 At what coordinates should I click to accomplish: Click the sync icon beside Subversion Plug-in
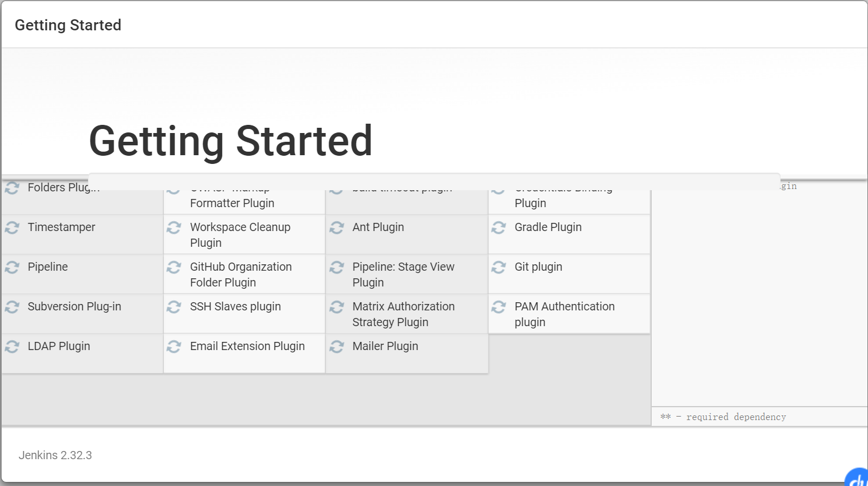pyautogui.click(x=12, y=307)
